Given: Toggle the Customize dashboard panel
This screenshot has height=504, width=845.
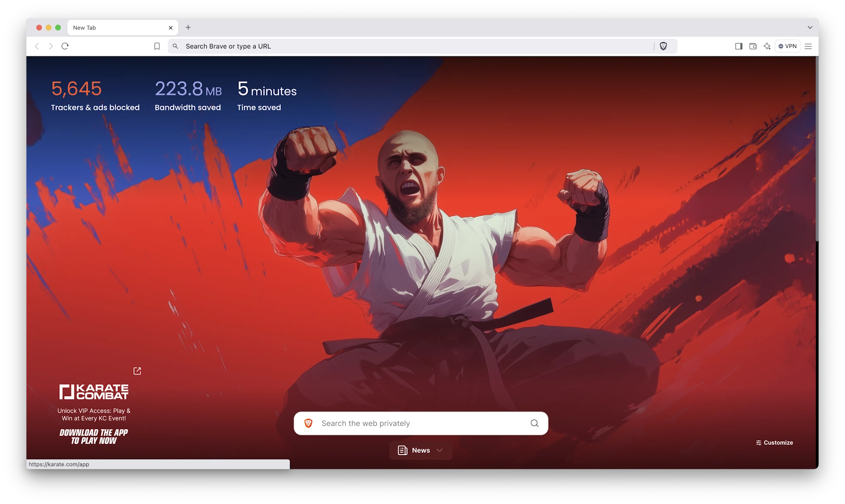Looking at the screenshot, I should point(774,442).
